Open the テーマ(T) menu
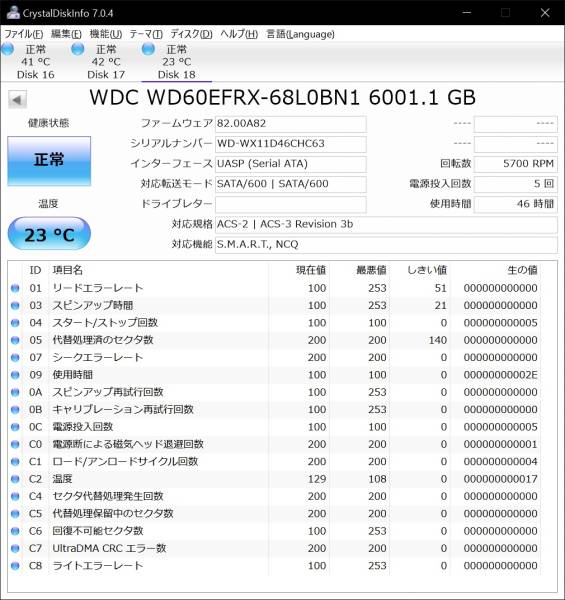 pyautogui.click(x=146, y=34)
